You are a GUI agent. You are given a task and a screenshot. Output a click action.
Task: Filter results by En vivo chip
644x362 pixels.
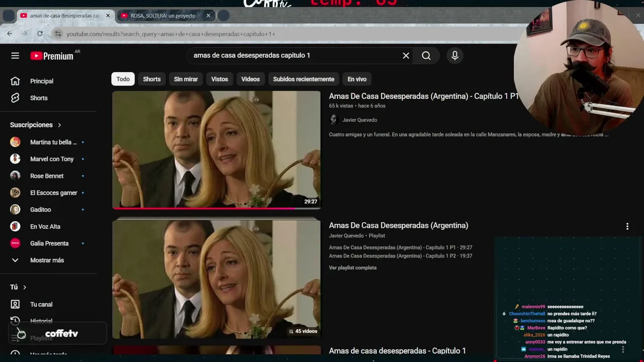(357, 79)
